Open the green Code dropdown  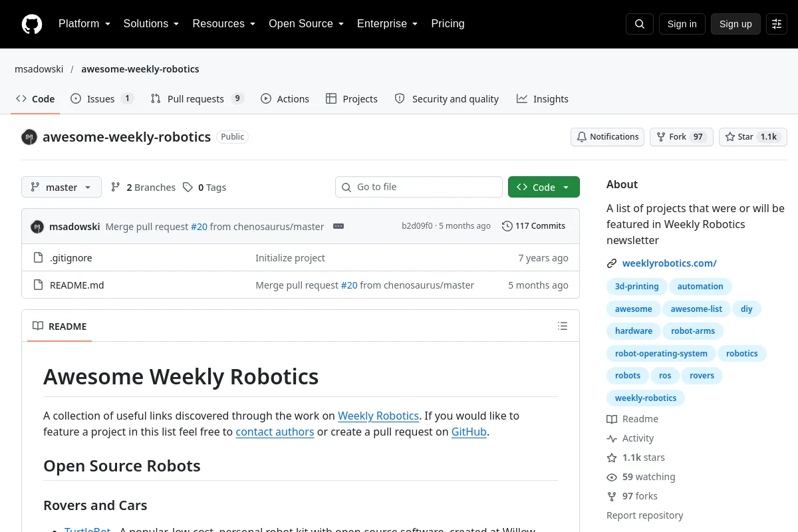544,188
